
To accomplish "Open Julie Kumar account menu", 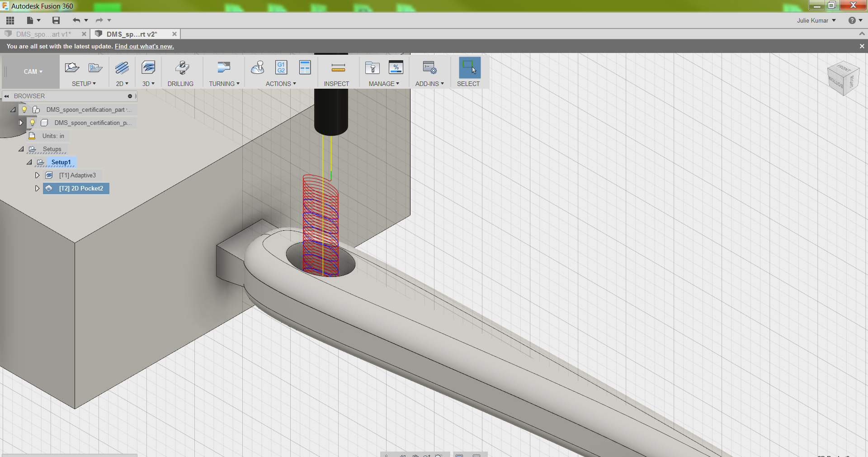I will pyautogui.click(x=816, y=20).
